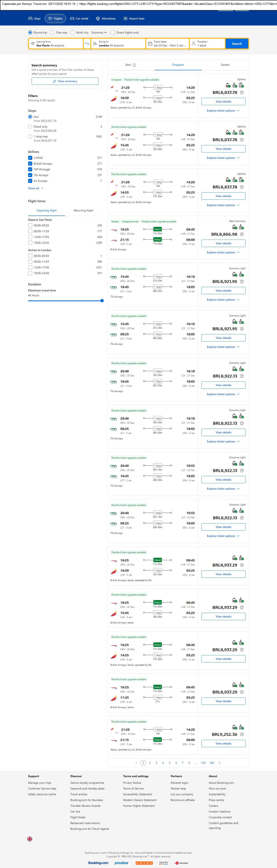This screenshot has height=868, width=277.
Task: Click the traveller person icon in search bar
Action: pyautogui.click(x=193, y=44)
